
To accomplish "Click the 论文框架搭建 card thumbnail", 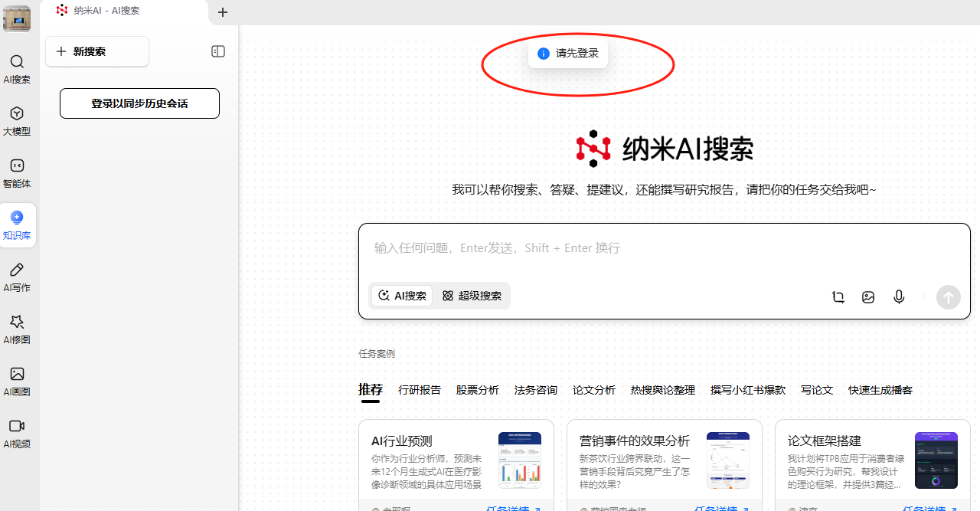I will [936, 460].
